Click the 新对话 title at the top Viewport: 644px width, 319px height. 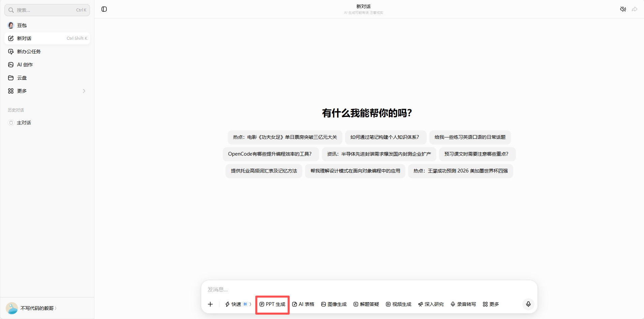point(363,6)
